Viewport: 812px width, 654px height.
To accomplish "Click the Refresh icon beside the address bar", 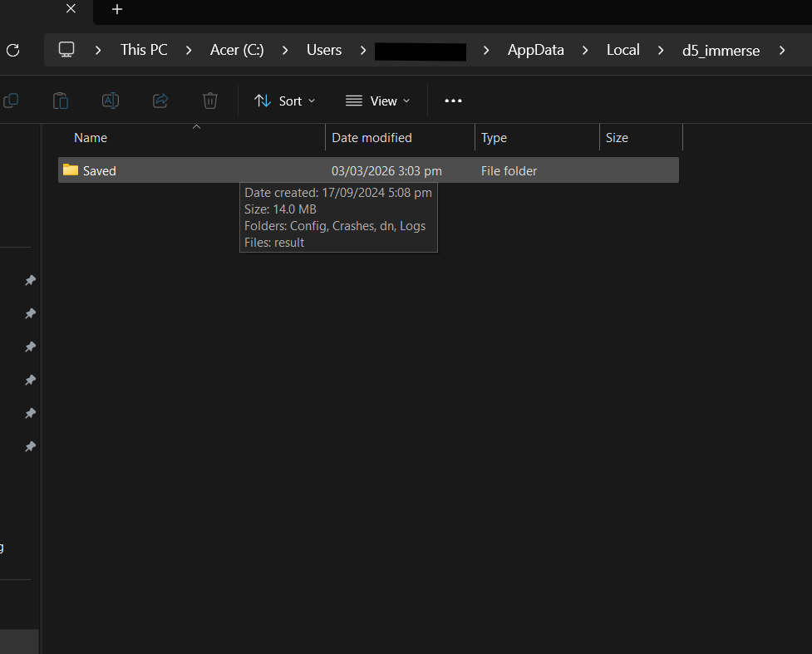I will point(12,51).
